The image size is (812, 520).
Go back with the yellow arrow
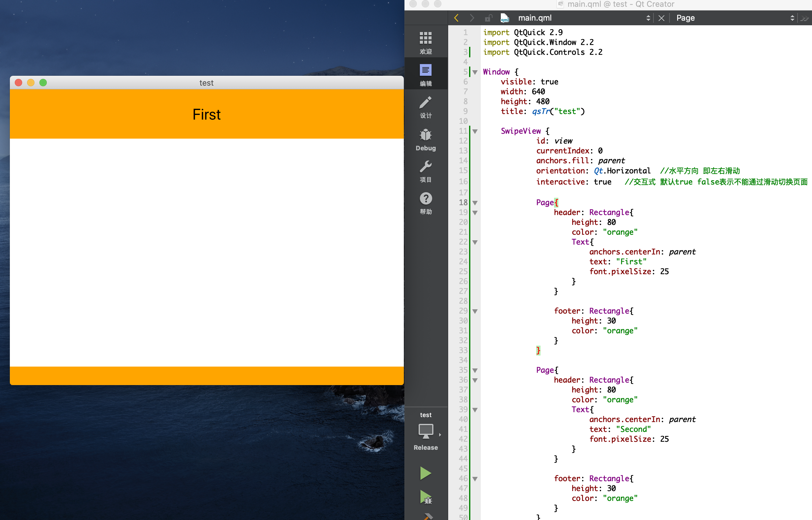click(456, 18)
